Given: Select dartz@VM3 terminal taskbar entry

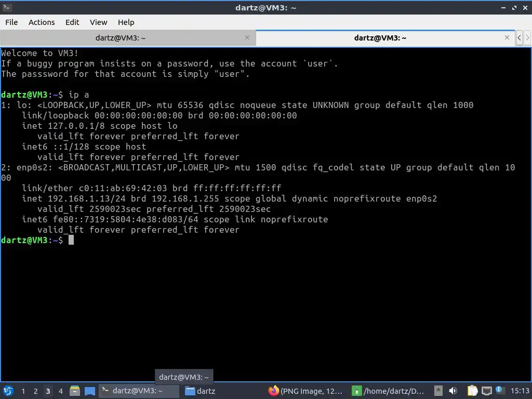Looking at the screenshot, I should [139, 391].
